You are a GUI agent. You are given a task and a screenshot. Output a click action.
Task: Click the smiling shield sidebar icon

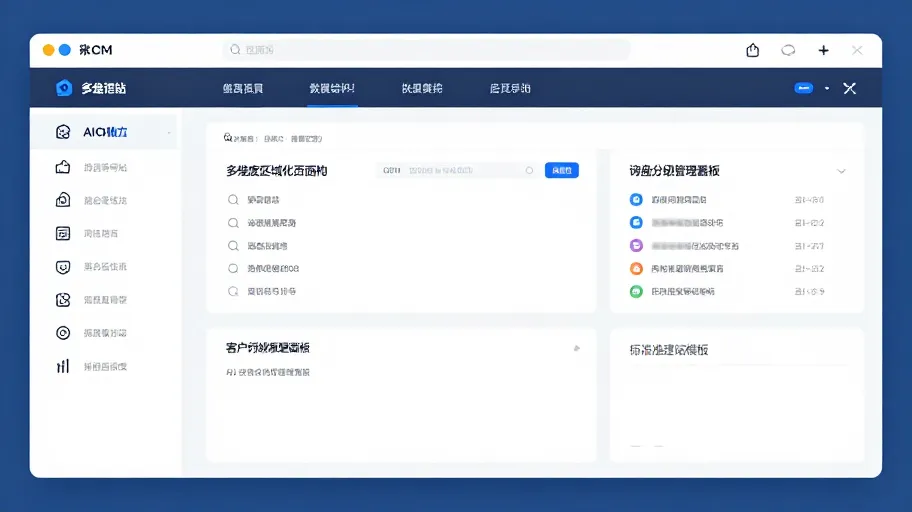(63, 266)
